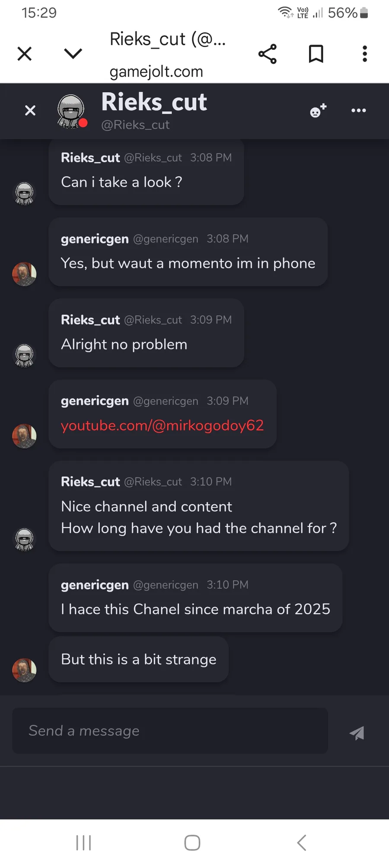The height and width of the screenshot is (868, 389).
Task: Expand the browser tab dropdown chevron
Action: pos(73,54)
